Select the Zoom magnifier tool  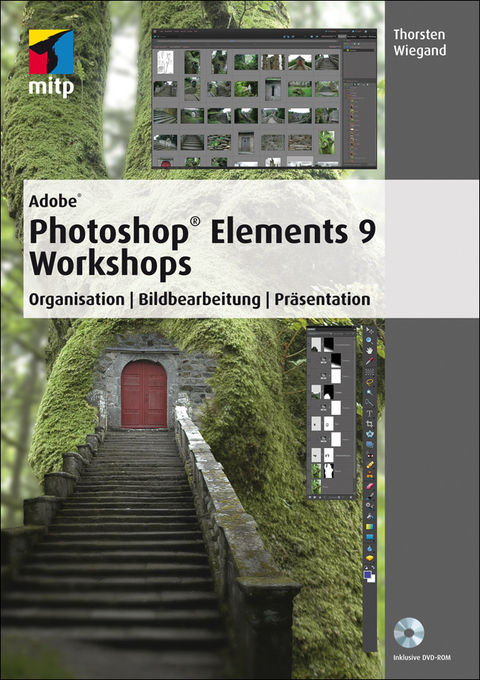click(x=369, y=340)
